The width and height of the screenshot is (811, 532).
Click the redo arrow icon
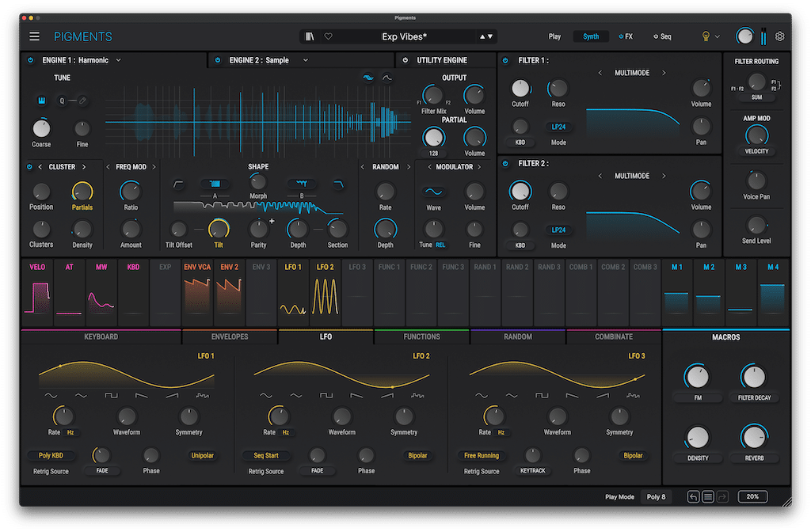coord(722,497)
